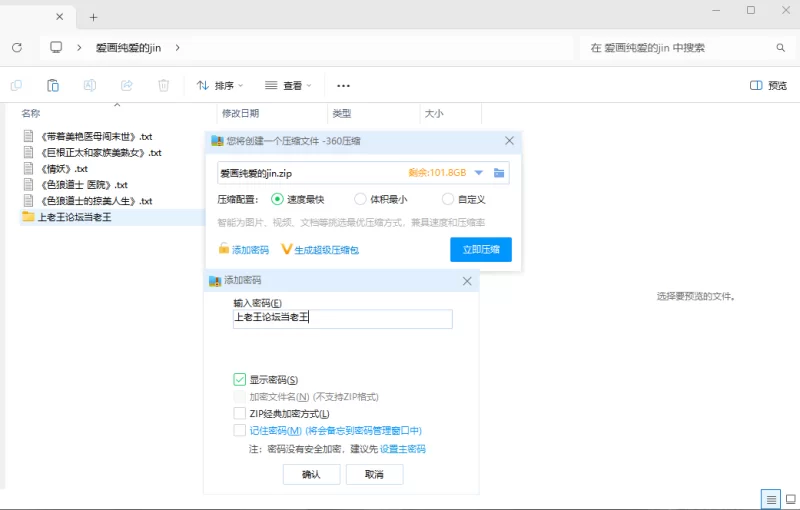This screenshot has width=800, height=510.
Task: Open the 排序 sort dropdown
Action: [220, 85]
